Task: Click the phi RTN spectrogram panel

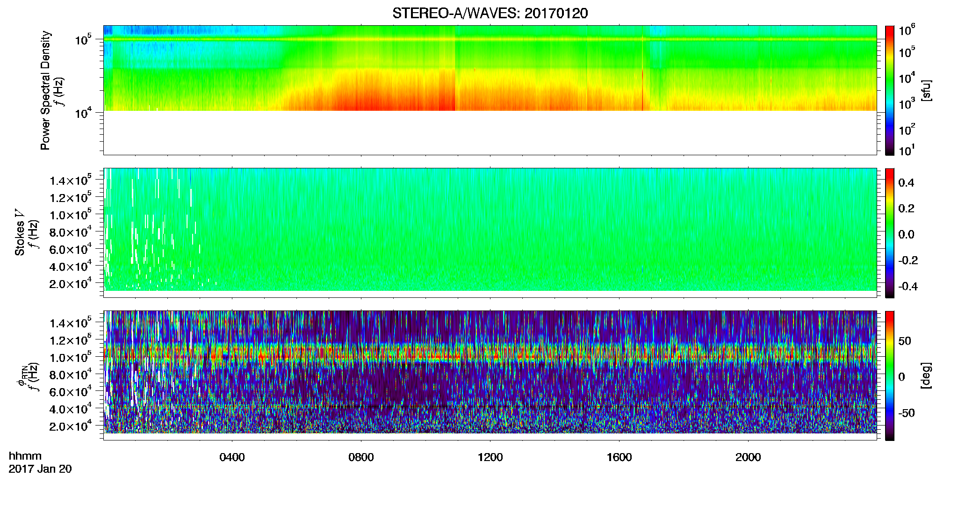Action: click(490, 375)
